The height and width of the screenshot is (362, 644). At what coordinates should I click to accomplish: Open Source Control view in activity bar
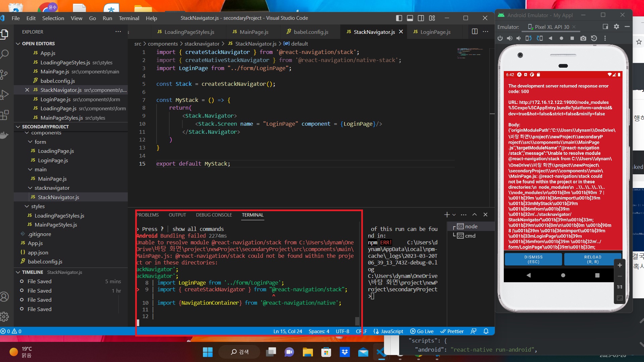4,74
